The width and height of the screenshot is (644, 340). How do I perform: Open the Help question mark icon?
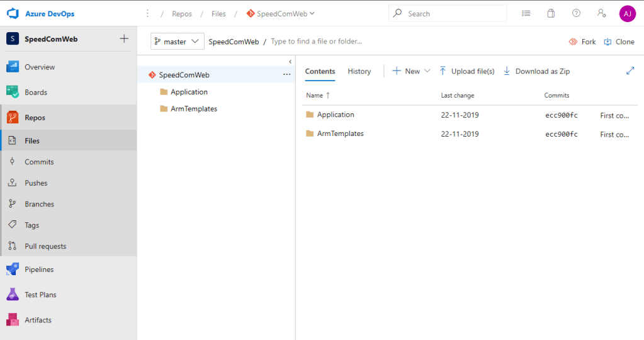point(576,13)
